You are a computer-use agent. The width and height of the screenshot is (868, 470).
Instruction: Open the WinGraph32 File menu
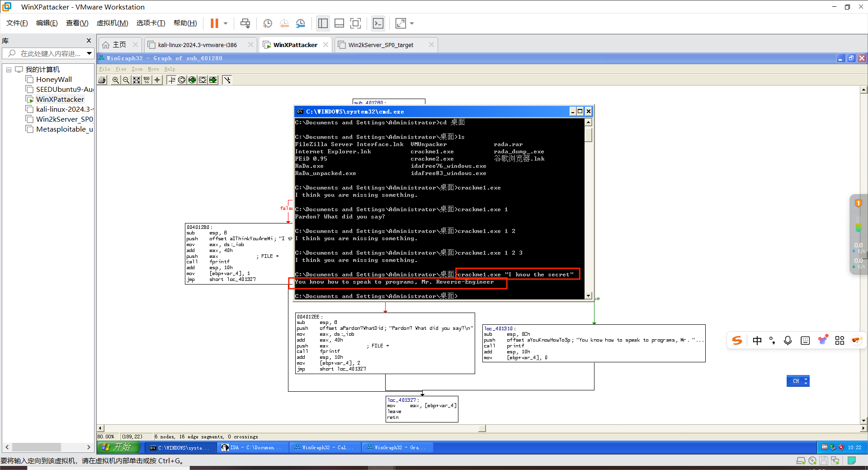pyautogui.click(x=104, y=69)
